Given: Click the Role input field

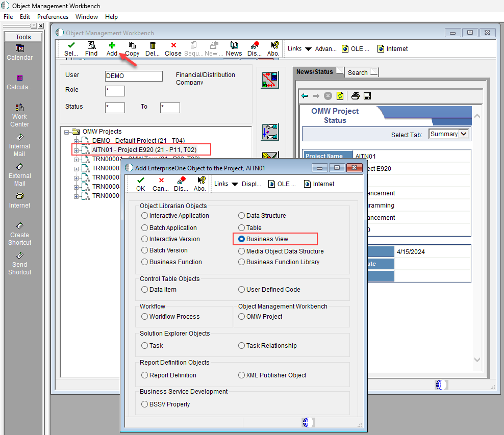Looking at the screenshot, I should pos(115,91).
